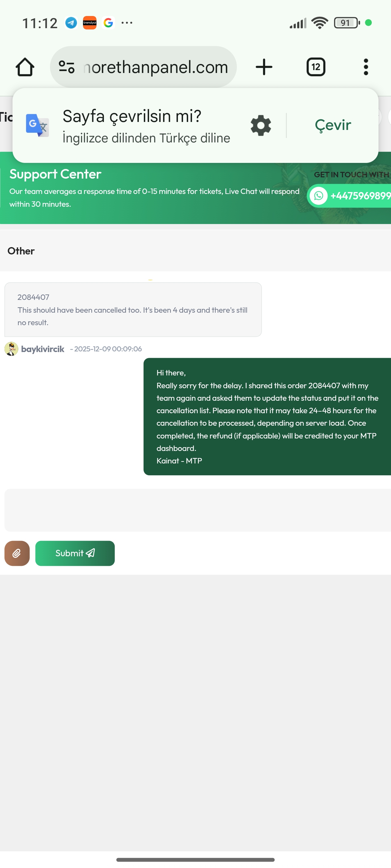Submit the ticket reply

[75, 553]
